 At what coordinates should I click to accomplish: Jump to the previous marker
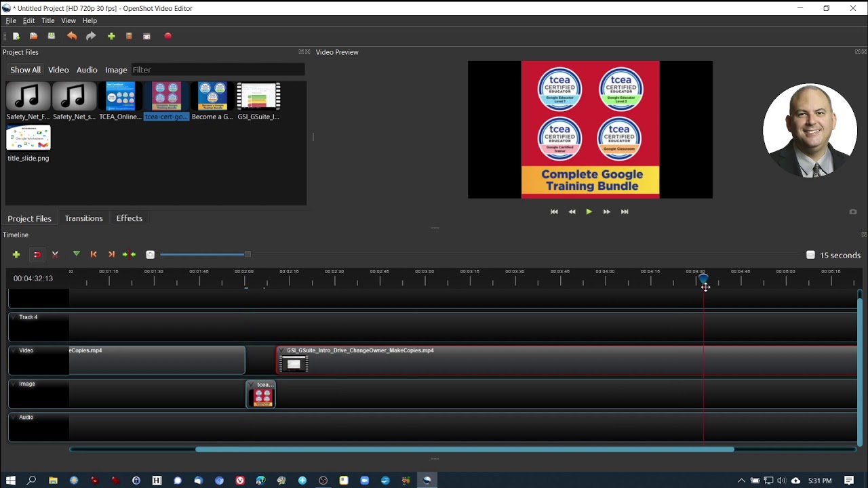click(94, 254)
